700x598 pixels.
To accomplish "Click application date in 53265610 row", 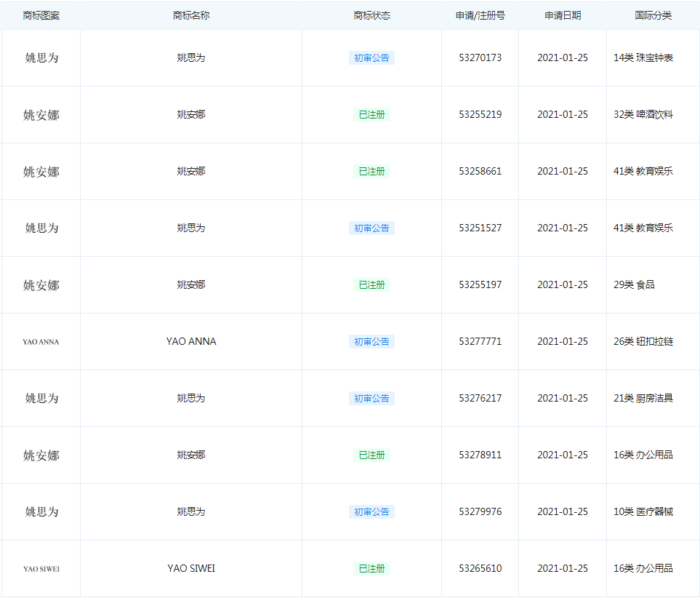I will (563, 568).
